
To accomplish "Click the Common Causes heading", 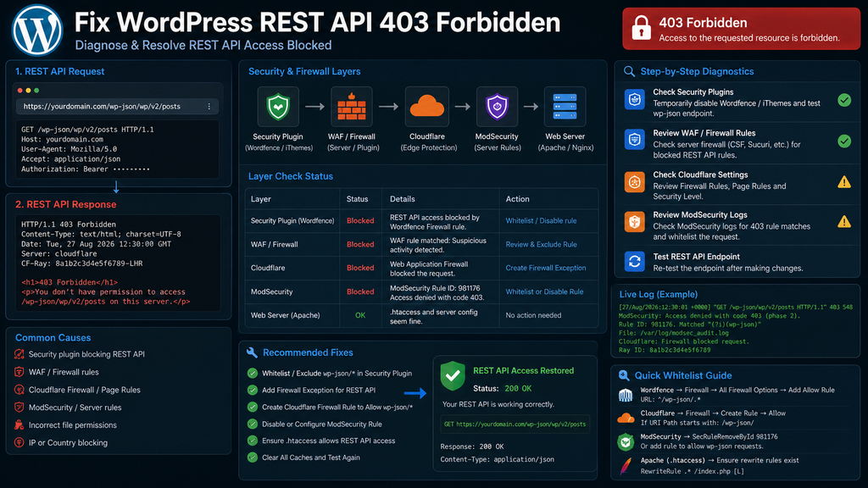I will [x=53, y=337].
